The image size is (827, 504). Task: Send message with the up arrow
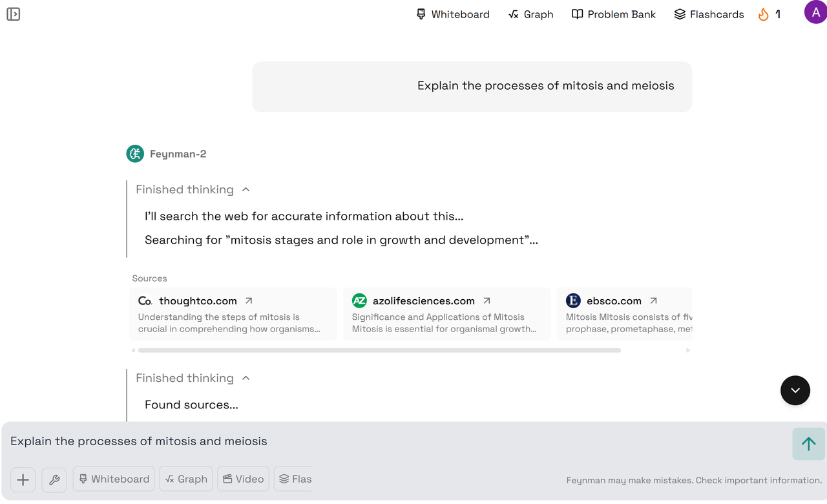click(x=808, y=443)
